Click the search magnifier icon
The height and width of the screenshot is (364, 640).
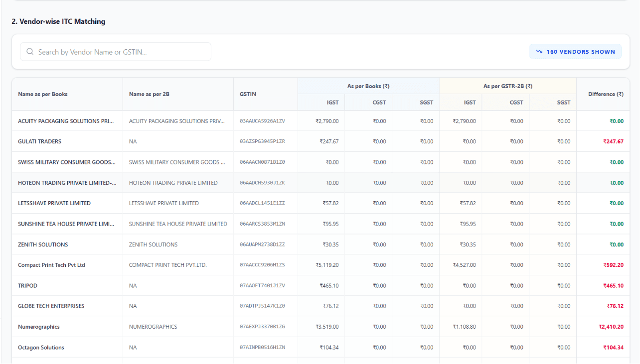point(30,52)
